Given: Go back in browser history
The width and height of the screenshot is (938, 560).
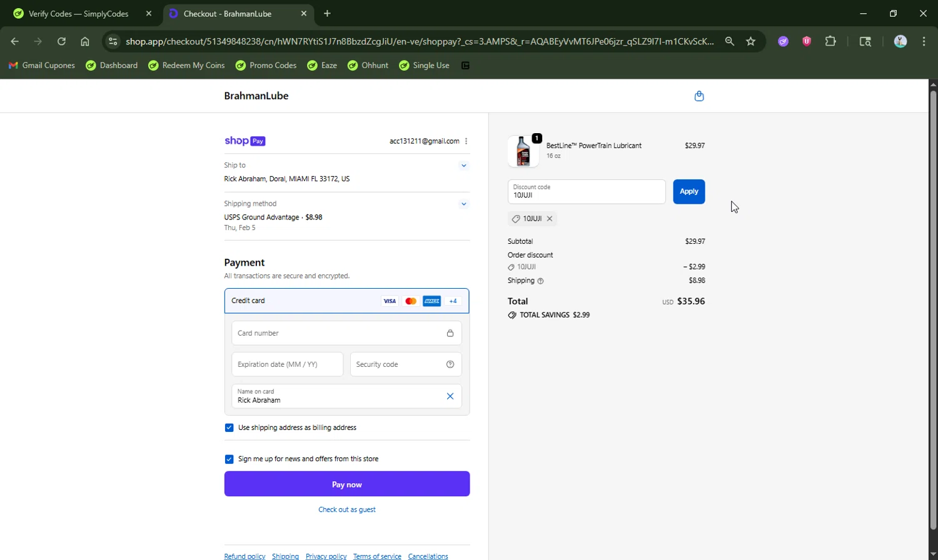Looking at the screenshot, I should (15, 41).
